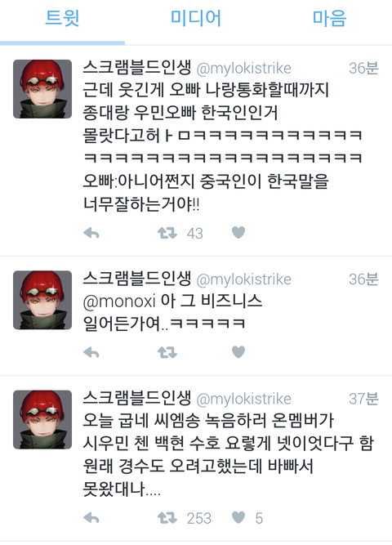Open the 36분 timestamp of first tweet
The width and height of the screenshot is (392, 545).
(363, 68)
